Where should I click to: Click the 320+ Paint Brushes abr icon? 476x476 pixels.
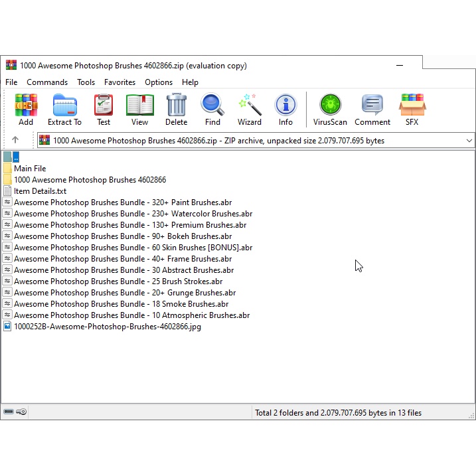click(x=7, y=202)
